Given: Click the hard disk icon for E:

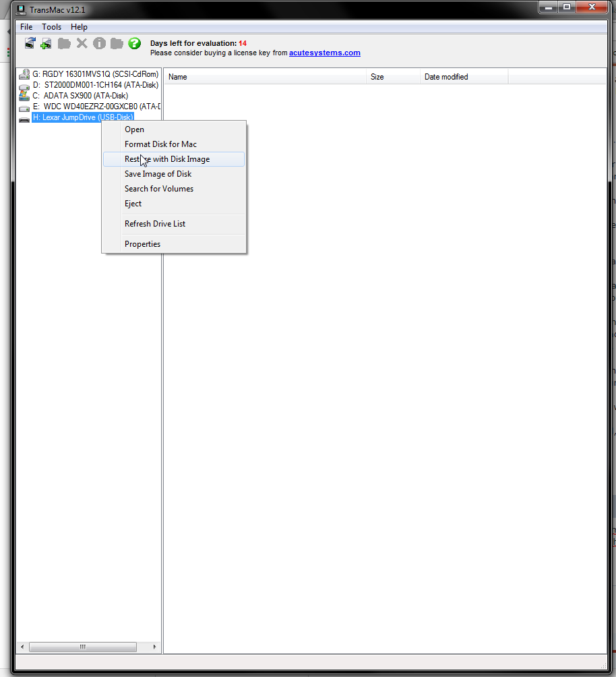Looking at the screenshot, I should click(24, 107).
